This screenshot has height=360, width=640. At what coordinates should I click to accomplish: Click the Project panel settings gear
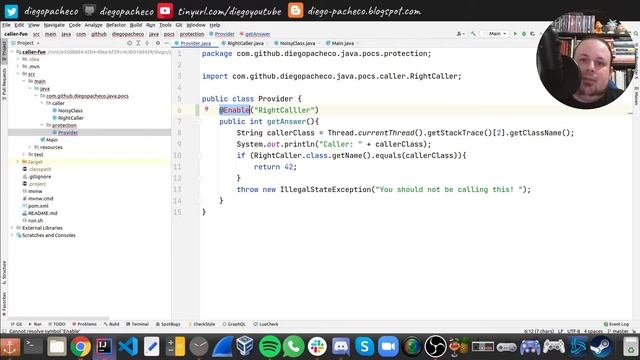click(x=158, y=43)
